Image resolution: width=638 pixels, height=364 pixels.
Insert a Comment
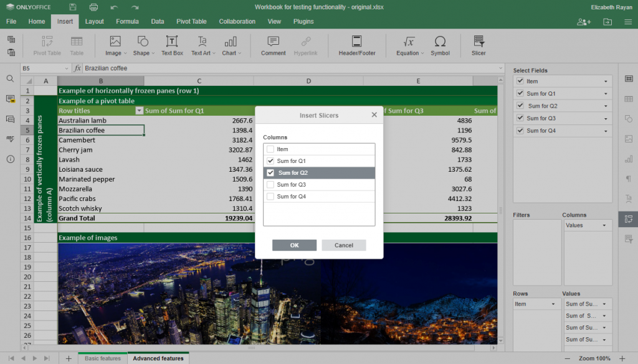[x=272, y=45]
